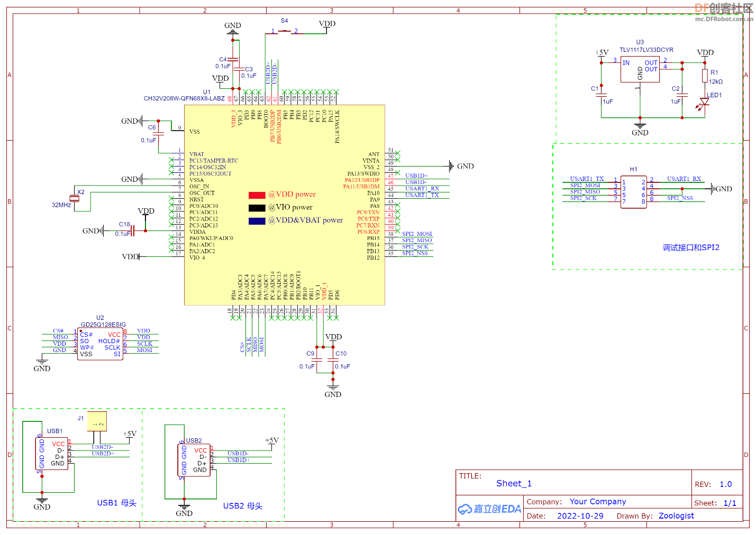Click the blue @VDD&VBAT power legend swatch

tap(257, 221)
